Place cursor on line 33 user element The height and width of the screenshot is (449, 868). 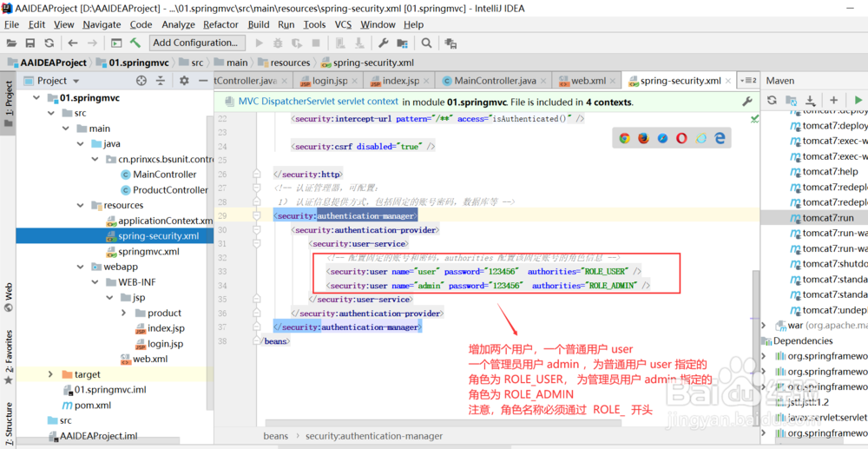484,272
